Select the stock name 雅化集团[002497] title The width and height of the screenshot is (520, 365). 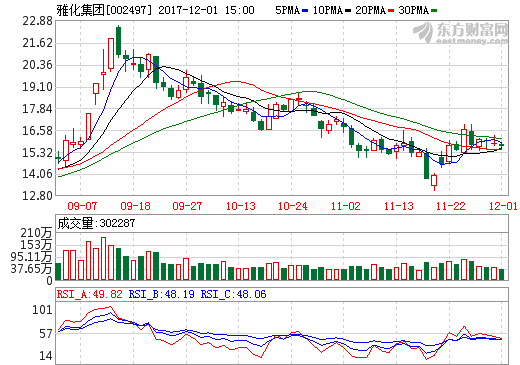coord(104,10)
